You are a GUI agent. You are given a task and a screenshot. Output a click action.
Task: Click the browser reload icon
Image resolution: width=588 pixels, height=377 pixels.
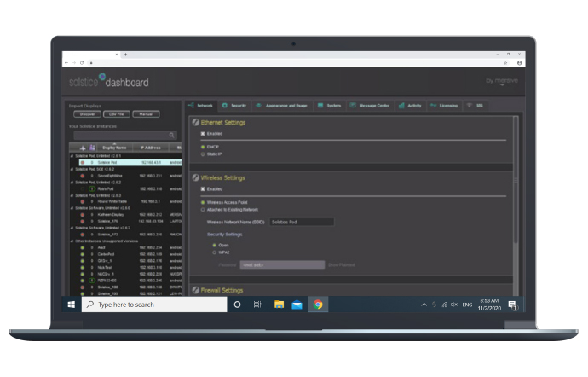(82, 63)
